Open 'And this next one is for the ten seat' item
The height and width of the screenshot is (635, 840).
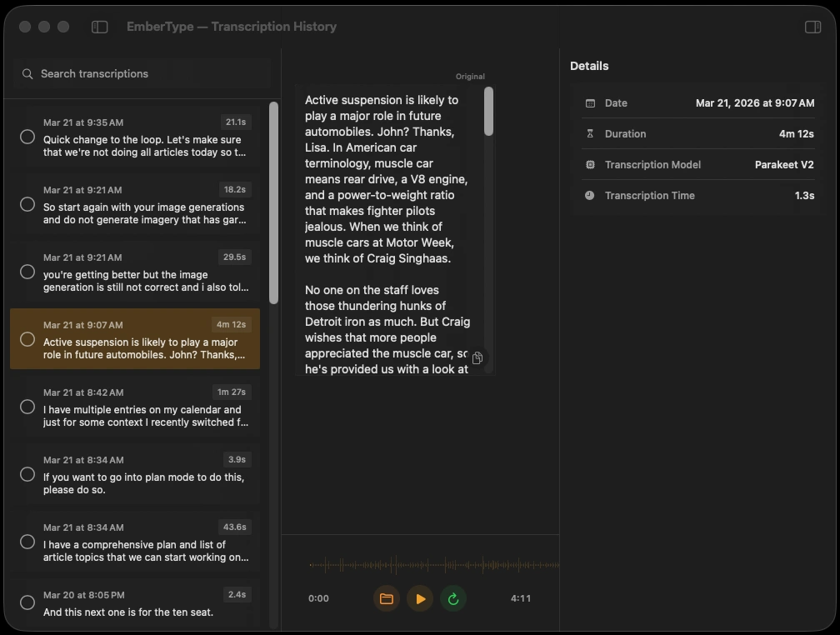tap(135, 604)
